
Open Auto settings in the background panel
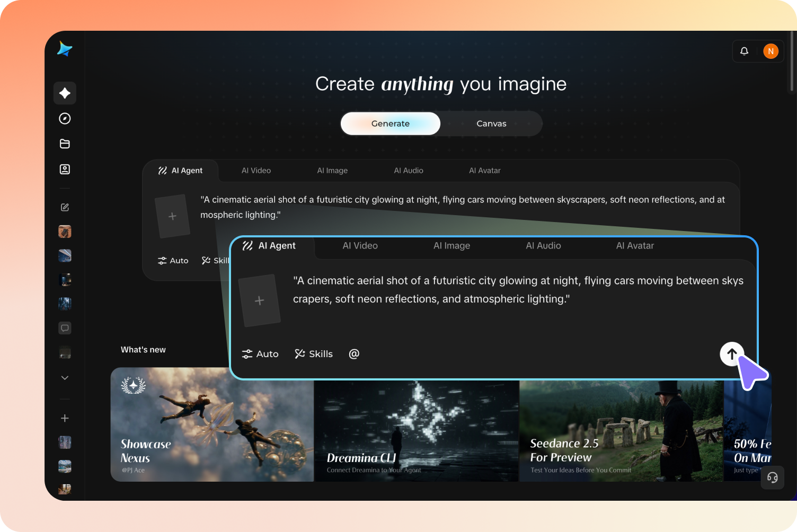173,261
